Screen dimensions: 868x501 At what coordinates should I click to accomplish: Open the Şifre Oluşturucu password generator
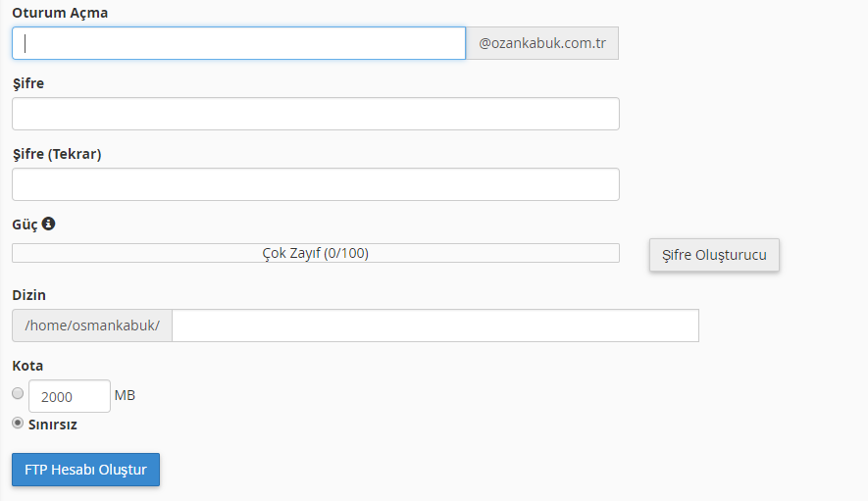(x=714, y=255)
